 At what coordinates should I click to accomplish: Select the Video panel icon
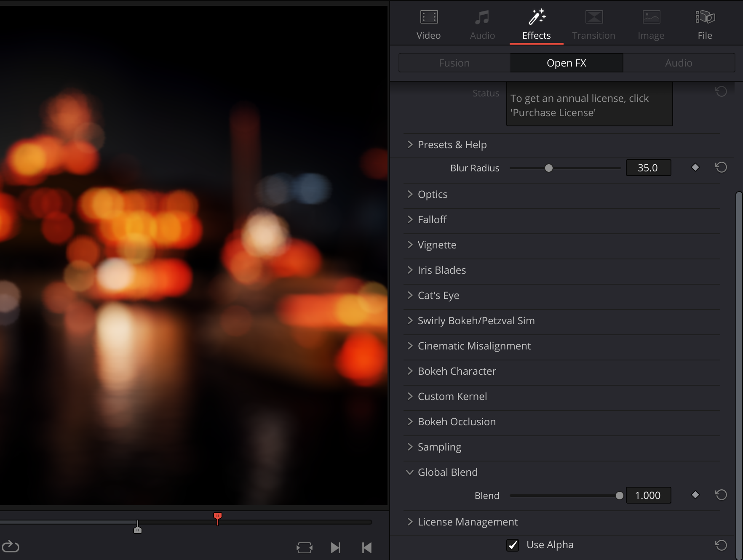428,17
